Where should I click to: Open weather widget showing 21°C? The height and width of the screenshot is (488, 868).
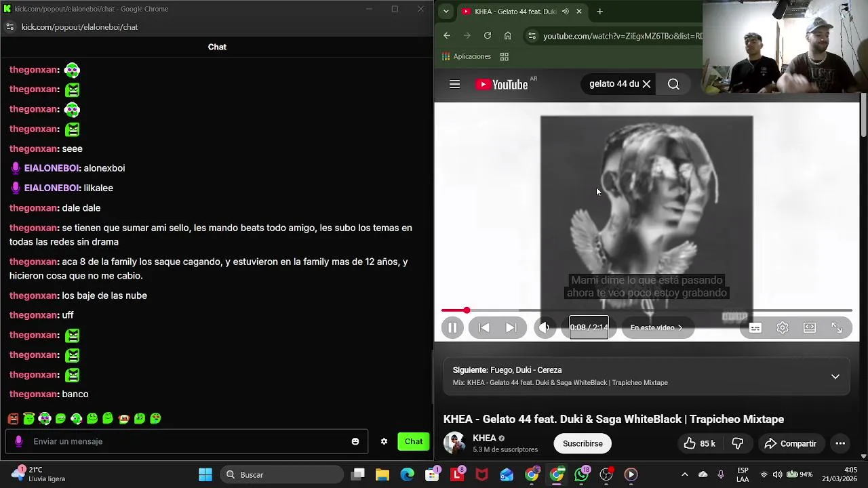38,474
